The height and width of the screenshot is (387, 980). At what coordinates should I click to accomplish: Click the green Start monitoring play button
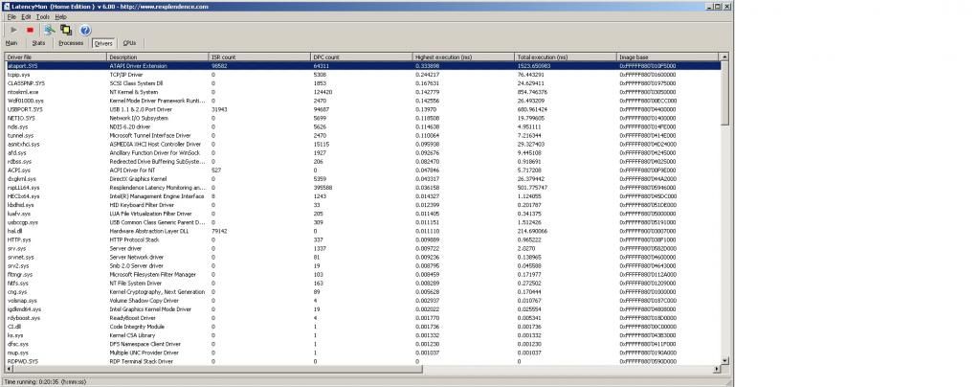(x=11, y=30)
